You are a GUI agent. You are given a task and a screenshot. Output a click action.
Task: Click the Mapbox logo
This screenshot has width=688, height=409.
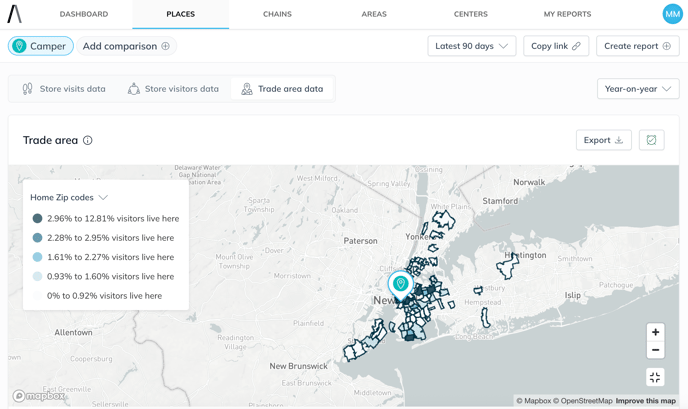(39, 396)
